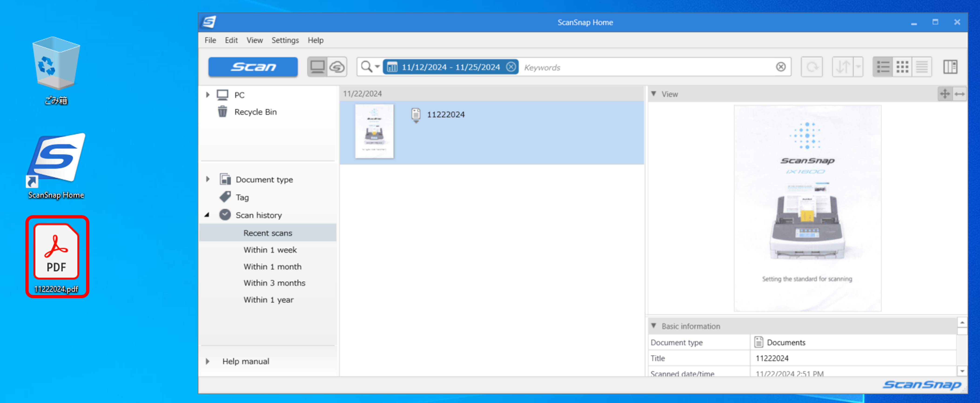The width and height of the screenshot is (980, 403).
Task: Click the ScanSnap page preview image
Action: [807, 208]
